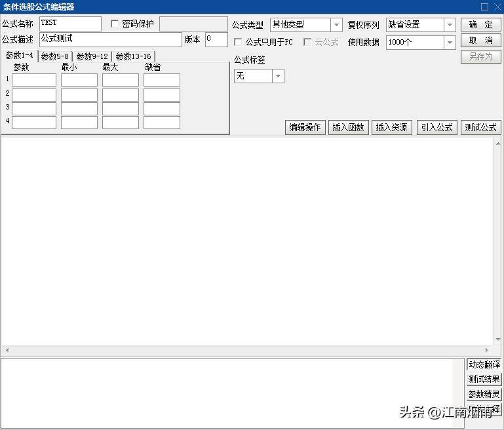Click the password field next to 密码保护
This screenshot has height=430, width=504.
[x=193, y=24]
